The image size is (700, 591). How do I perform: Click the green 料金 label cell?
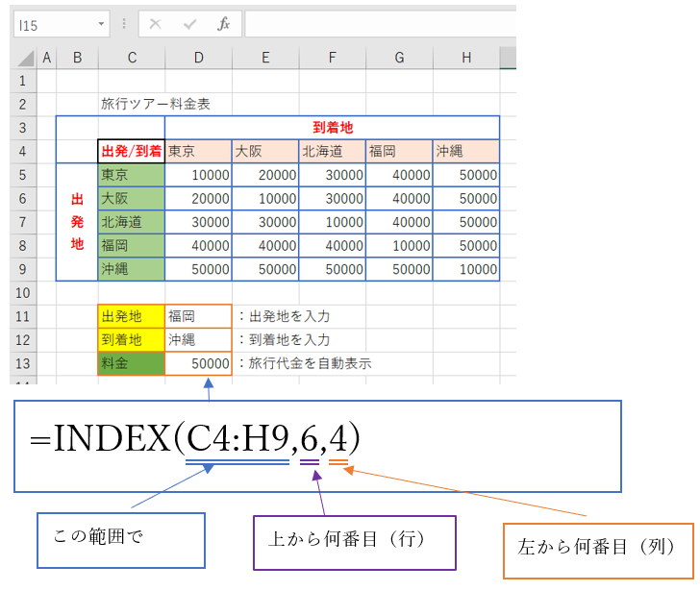(132, 363)
